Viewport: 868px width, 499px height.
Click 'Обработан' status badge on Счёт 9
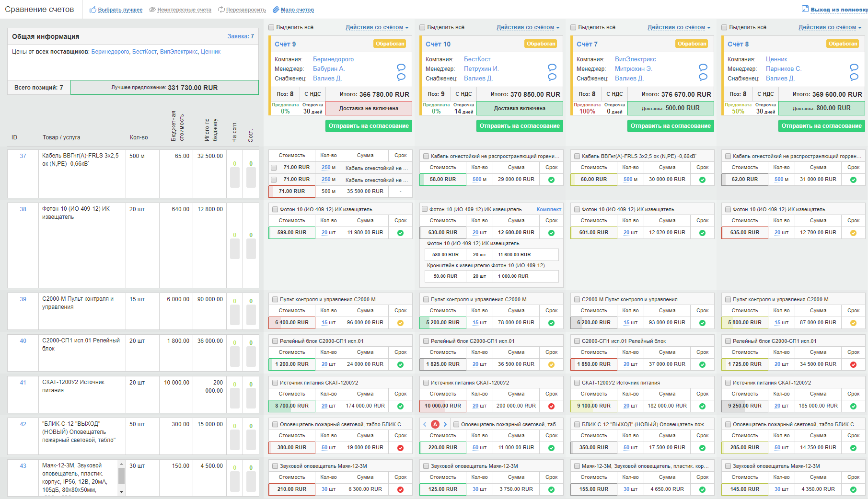390,44
